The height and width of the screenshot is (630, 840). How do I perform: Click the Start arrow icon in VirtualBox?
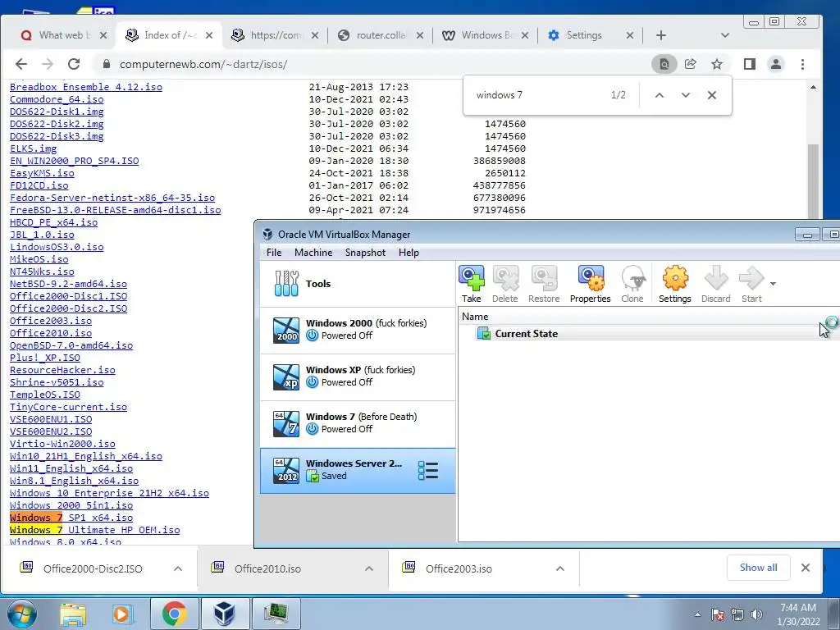point(751,279)
